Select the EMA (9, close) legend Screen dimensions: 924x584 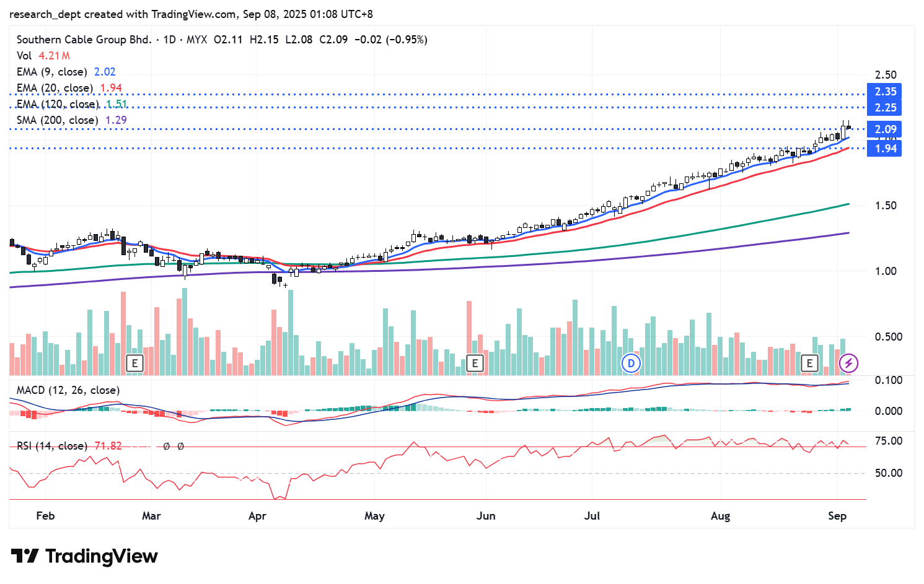52,72
